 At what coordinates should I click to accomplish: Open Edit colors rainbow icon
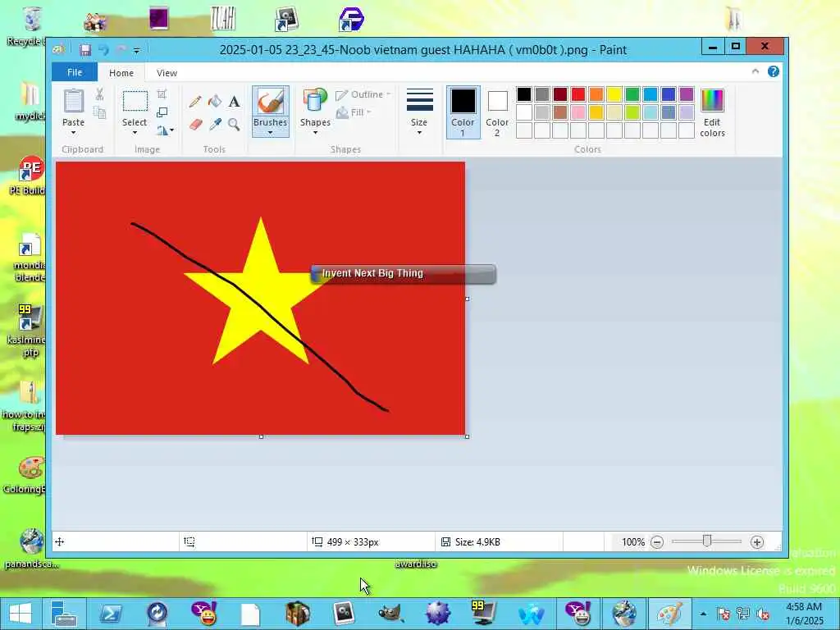(712, 101)
